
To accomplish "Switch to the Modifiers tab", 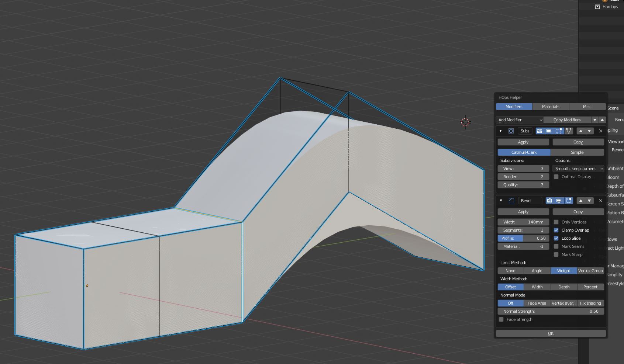I will (514, 107).
